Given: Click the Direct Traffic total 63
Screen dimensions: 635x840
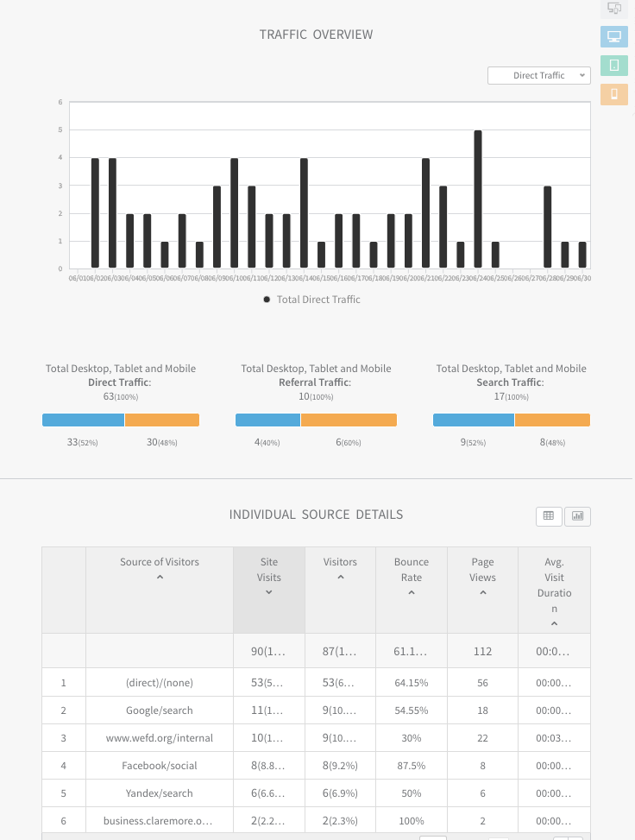Looking at the screenshot, I should point(121,396).
